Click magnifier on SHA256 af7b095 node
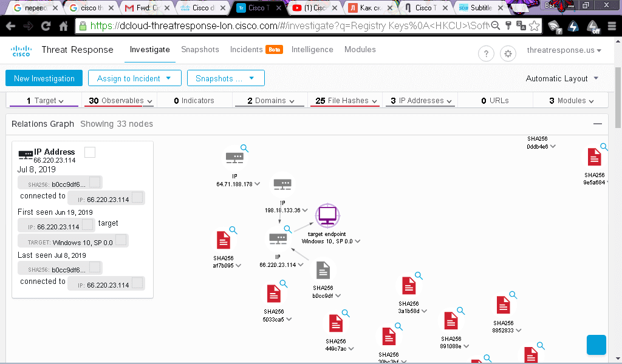Viewport: 622px width, 364px height. [233, 230]
